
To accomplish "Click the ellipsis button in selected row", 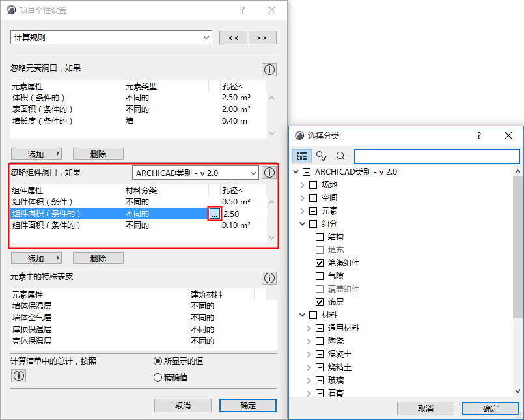I will click(214, 214).
